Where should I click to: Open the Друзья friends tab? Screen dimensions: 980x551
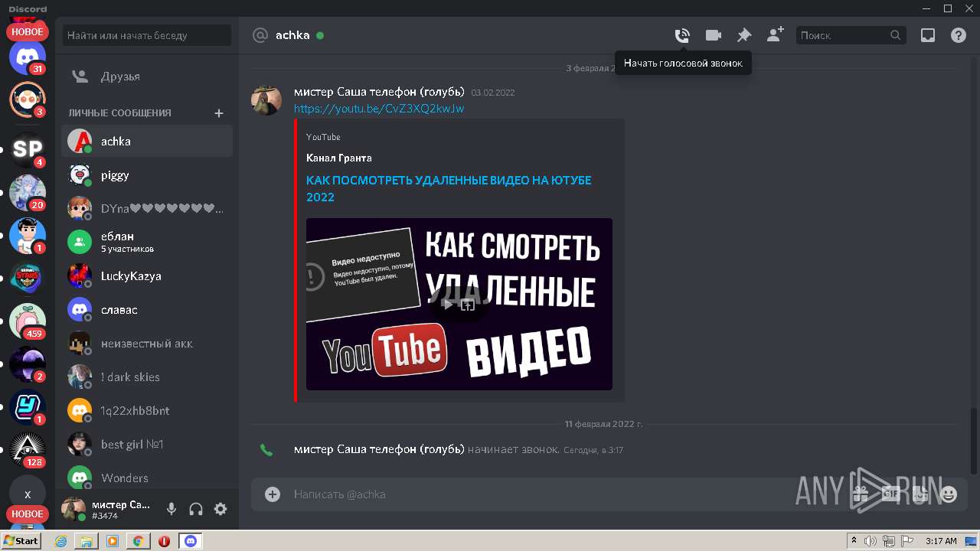tap(147, 77)
